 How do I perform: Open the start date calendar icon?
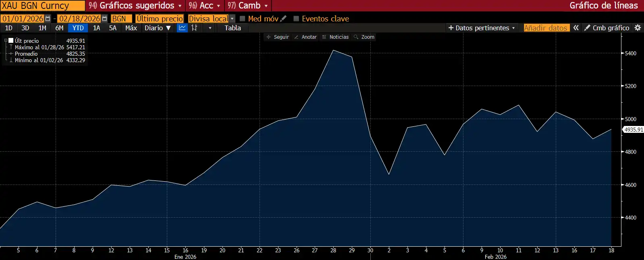(x=48, y=19)
